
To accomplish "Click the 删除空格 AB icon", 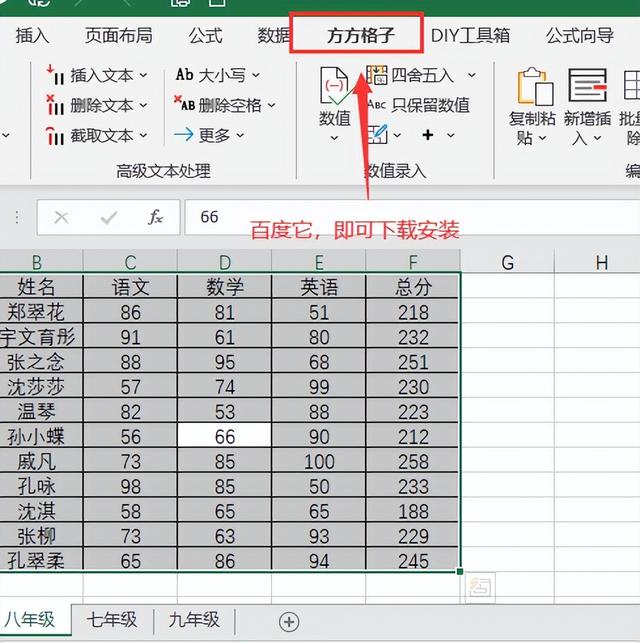I will (184, 105).
